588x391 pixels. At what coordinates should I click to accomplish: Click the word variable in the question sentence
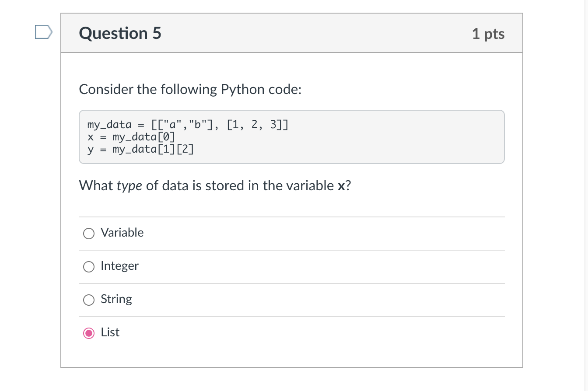(x=310, y=186)
